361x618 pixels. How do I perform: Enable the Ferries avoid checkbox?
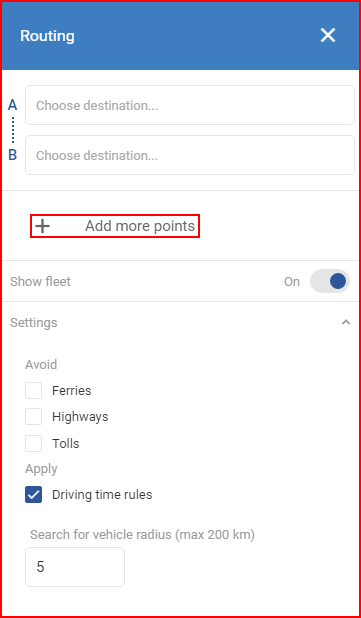tap(33, 391)
